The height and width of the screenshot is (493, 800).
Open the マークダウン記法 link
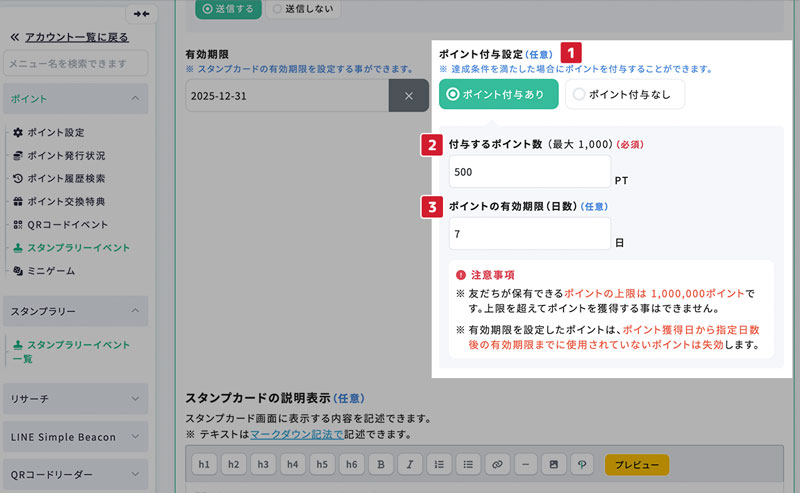(297, 434)
